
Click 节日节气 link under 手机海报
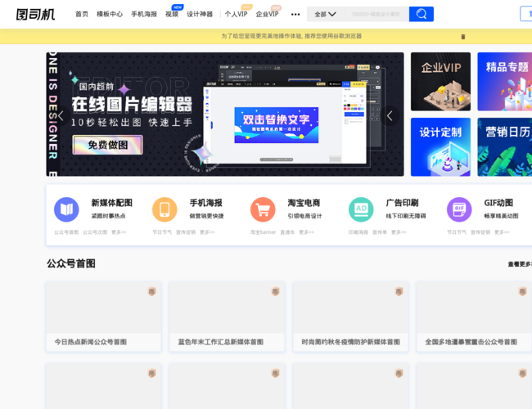coord(162,232)
